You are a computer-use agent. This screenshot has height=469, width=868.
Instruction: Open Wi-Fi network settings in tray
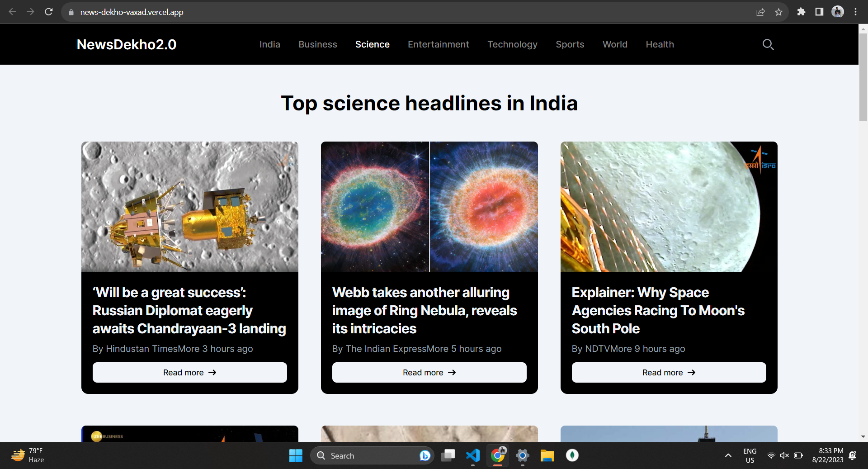coord(771,455)
